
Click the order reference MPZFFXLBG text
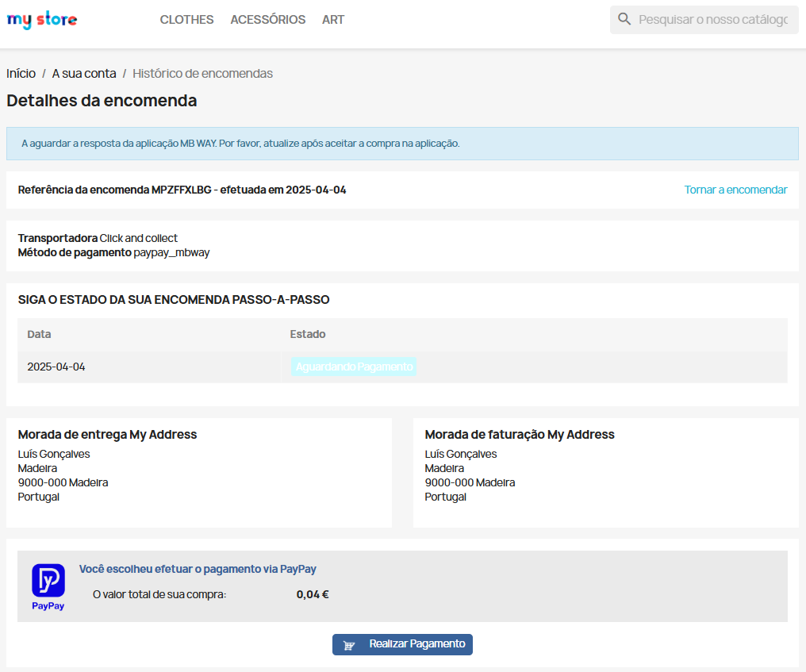[182, 190]
